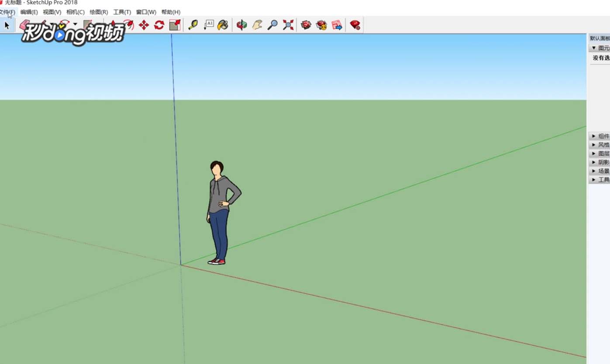Open the 视图(V) menu

(x=52, y=12)
